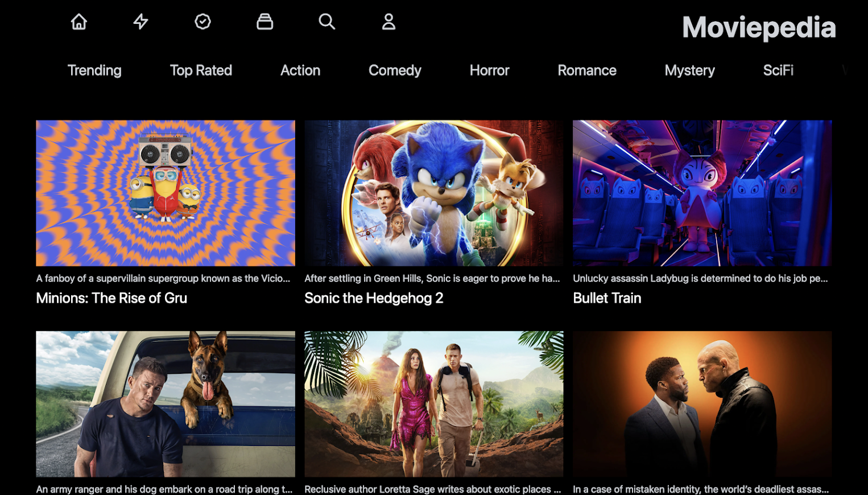View Horror movies

[489, 71]
